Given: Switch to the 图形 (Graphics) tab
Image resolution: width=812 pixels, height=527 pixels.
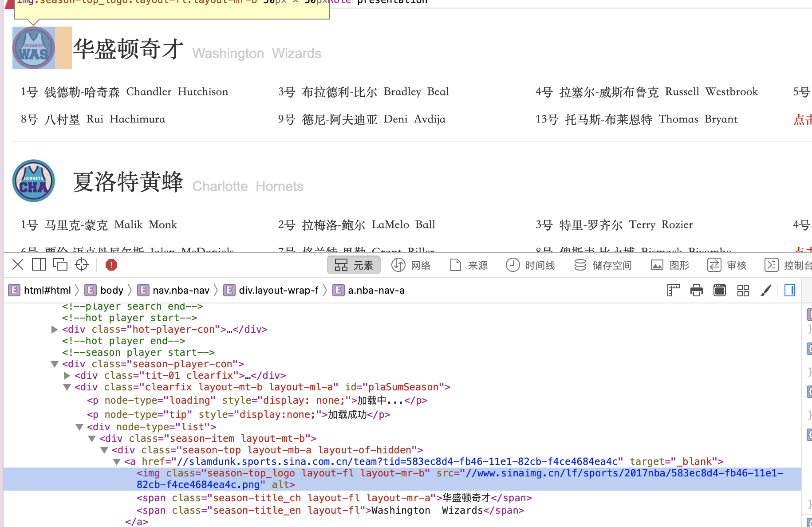Looking at the screenshot, I should coord(670,265).
